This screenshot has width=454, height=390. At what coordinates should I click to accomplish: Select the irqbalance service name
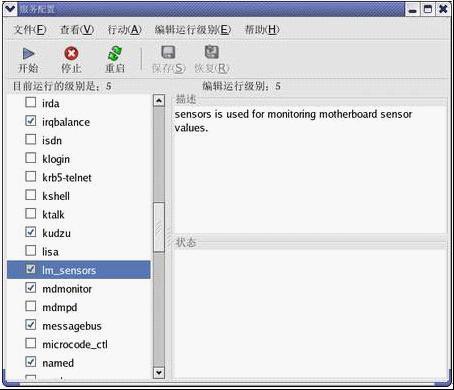pyautogui.click(x=66, y=122)
